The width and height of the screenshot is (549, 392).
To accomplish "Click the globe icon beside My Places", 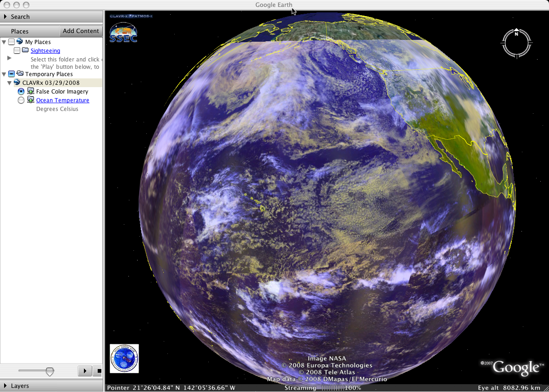I will pyautogui.click(x=20, y=42).
